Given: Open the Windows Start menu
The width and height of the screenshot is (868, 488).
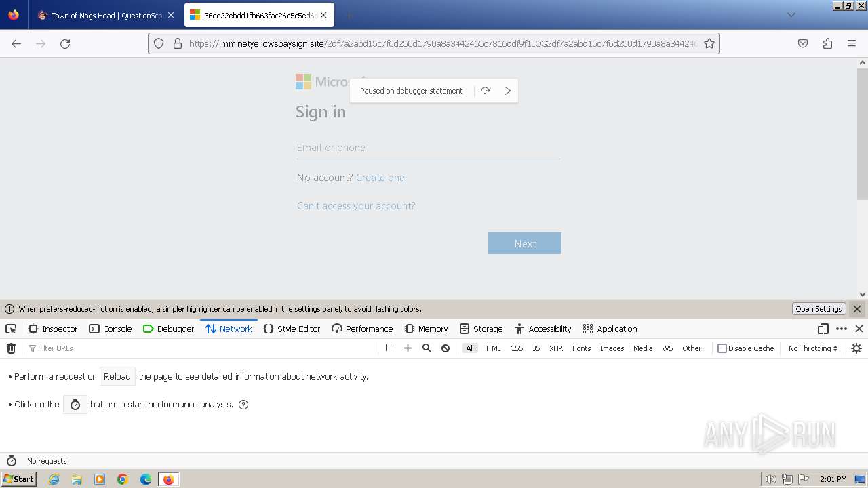Looking at the screenshot, I should point(18,479).
